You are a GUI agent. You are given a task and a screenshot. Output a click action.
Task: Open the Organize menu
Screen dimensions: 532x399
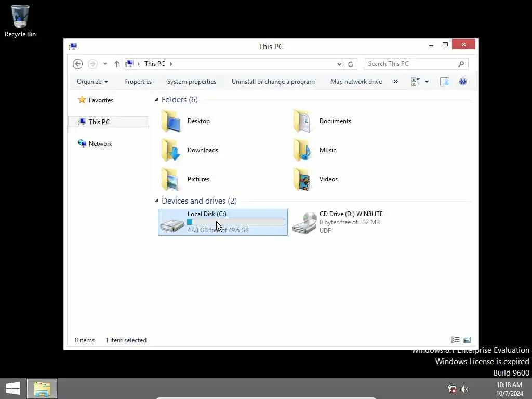coord(92,82)
